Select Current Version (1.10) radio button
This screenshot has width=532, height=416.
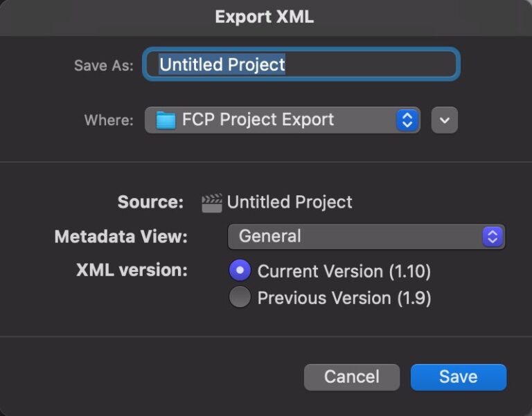click(x=240, y=270)
